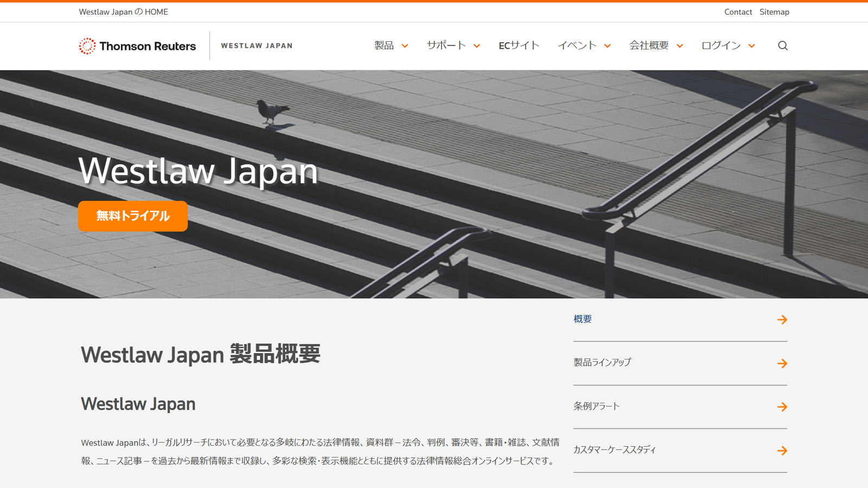Click the arrow icon beside 条例アラート
Viewport: 868px width, 488px height.
pos(782,407)
